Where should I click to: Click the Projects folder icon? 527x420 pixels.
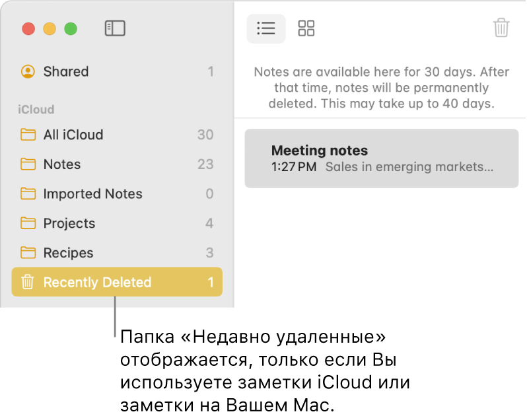28,223
